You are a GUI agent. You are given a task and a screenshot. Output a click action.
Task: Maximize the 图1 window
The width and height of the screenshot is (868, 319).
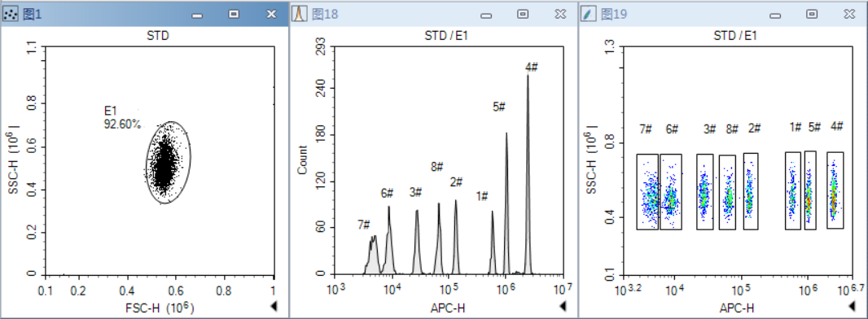235,14
